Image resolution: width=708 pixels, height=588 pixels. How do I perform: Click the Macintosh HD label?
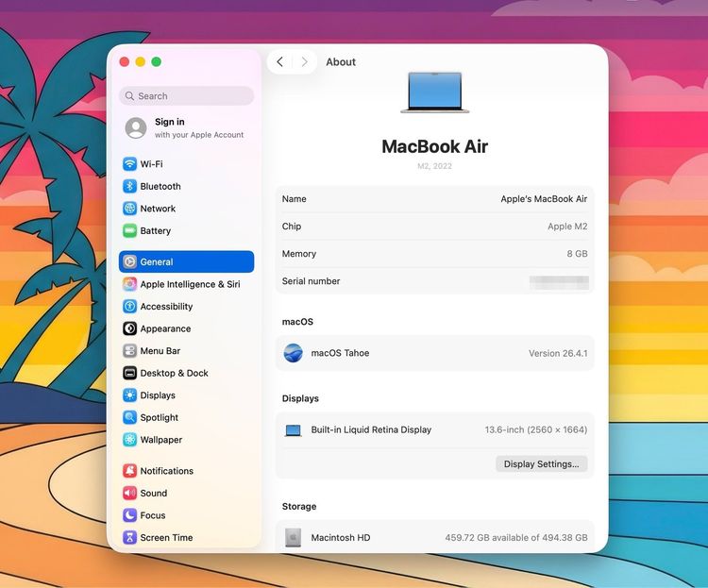(341, 537)
